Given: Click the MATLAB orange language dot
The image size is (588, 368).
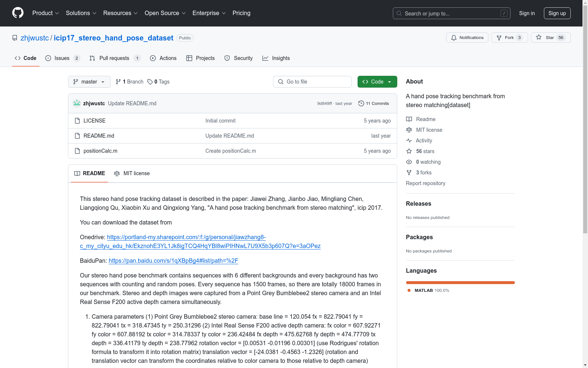Looking at the screenshot, I should tap(409, 290).
